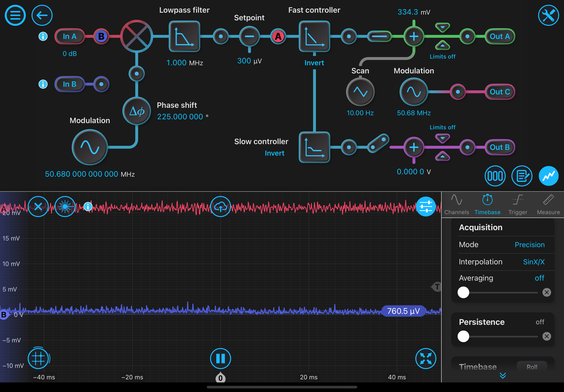Viewport: 564px width, 392px height.
Task: Show info for input In A
Action: pos(43,36)
